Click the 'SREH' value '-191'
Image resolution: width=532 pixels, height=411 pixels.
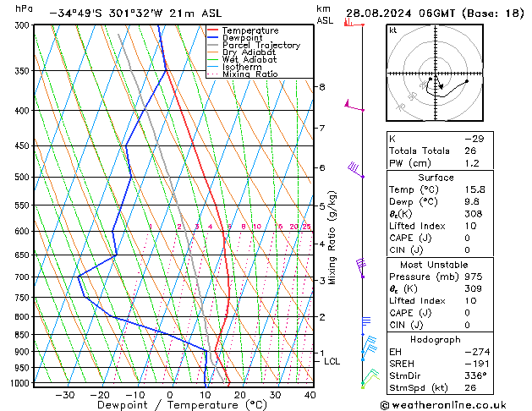[477, 364]
